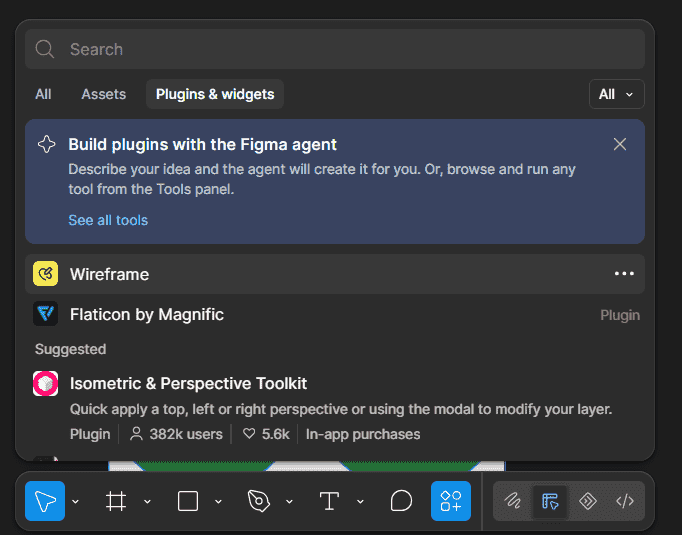The height and width of the screenshot is (535, 682).
Task: Switch to Design mode
Action: (x=550, y=501)
